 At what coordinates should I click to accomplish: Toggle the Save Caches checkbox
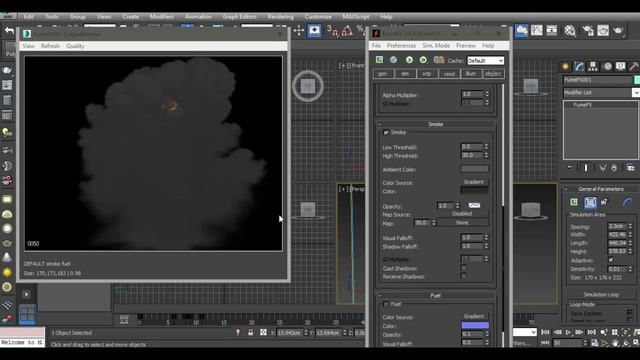click(x=629, y=313)
